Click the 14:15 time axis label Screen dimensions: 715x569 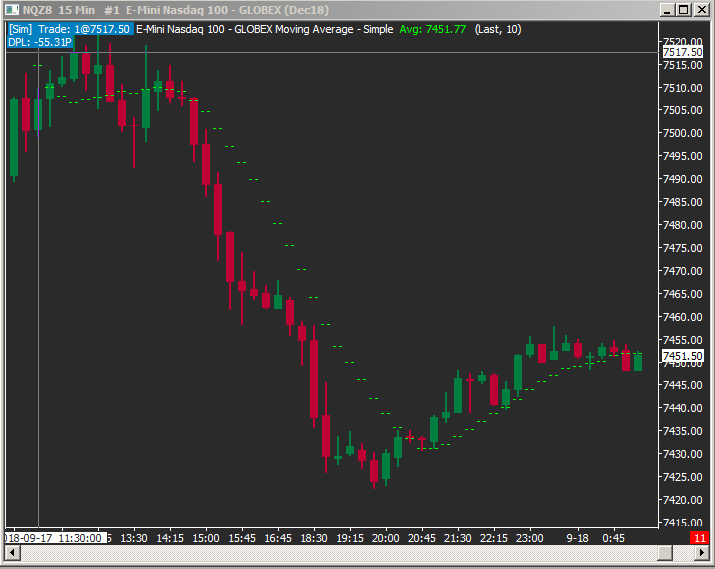tap(170, 538)
